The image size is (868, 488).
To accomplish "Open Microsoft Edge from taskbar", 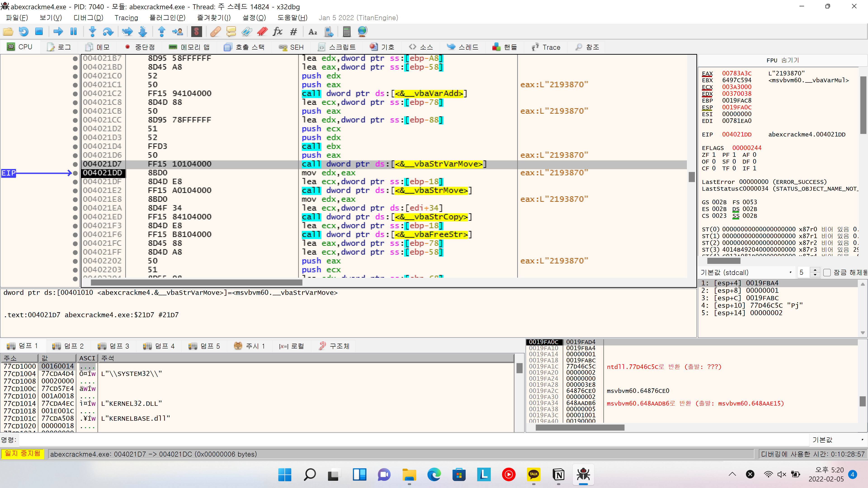I will tap(434, 474).
